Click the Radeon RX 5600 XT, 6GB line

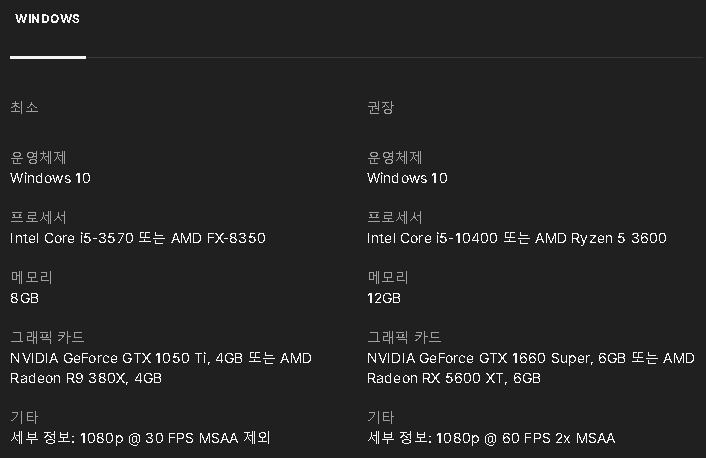point(453,378)
